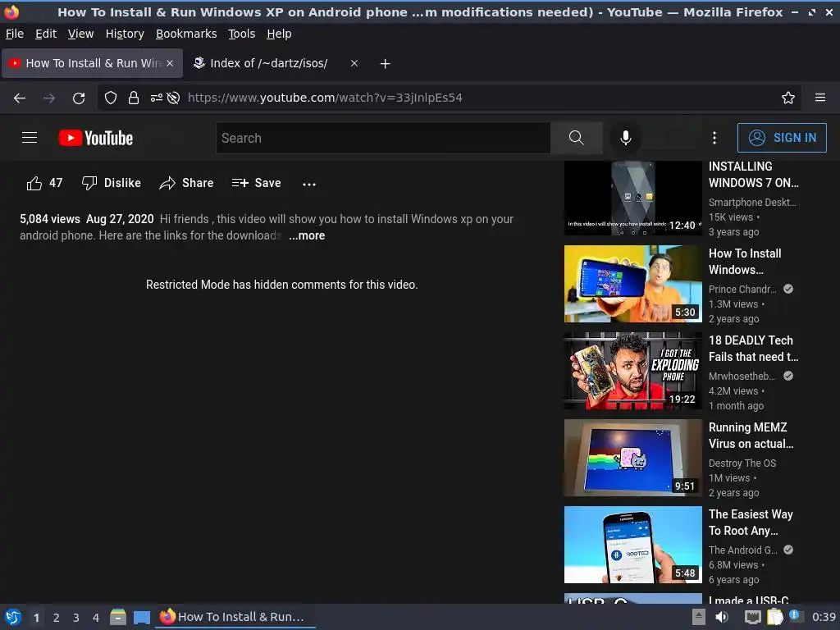
Task: Click the network tray icon
Action: point(753,617)
